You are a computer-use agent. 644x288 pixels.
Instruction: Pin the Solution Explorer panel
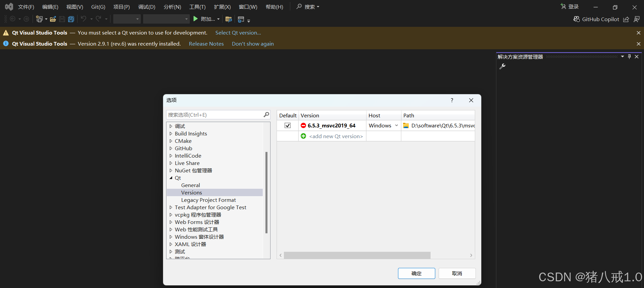tap(629, 57)
